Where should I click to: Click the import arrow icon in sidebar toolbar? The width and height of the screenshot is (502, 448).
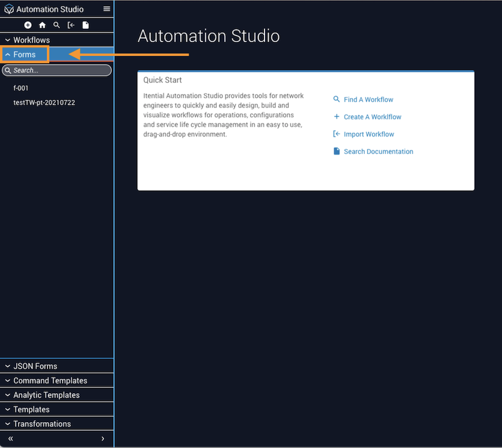(71, 25)
